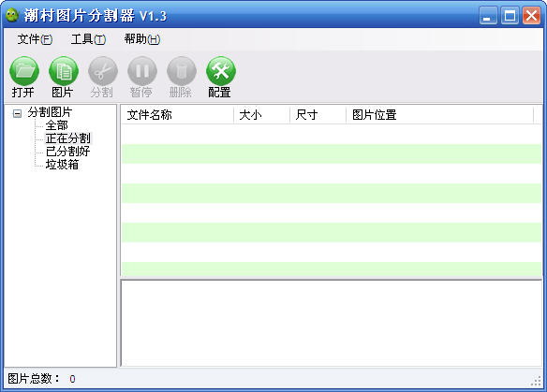The width and height of the screenshot is (547, 392).
Task: Select 全部 in the tree
Action: [x=56, y=125]
